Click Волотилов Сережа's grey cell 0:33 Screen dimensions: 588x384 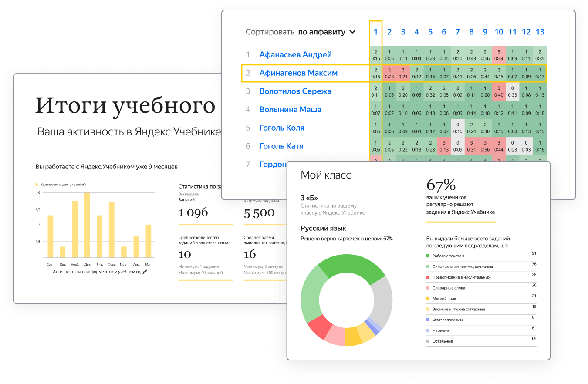(512, 91)
